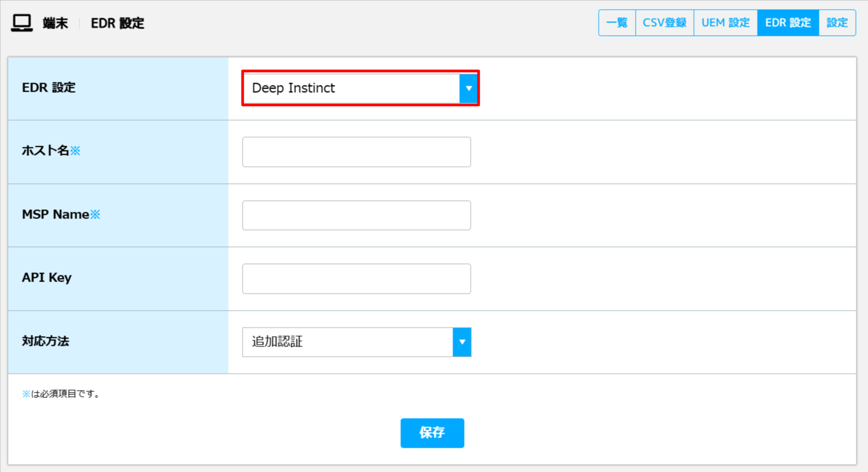868x472 pixels.
Task: Open the EDR 設定 Deep Instinct dropdown
Action: click(360, 88)
